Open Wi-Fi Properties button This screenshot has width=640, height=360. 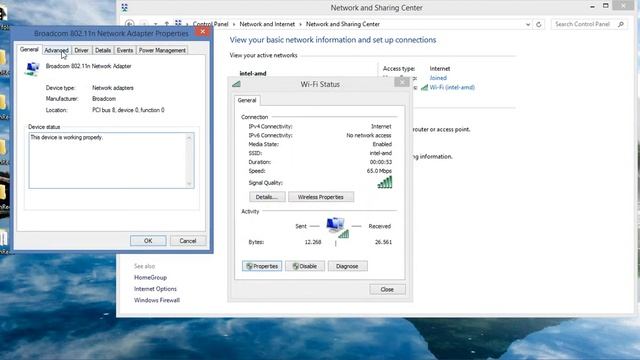(x=262, y=266)
